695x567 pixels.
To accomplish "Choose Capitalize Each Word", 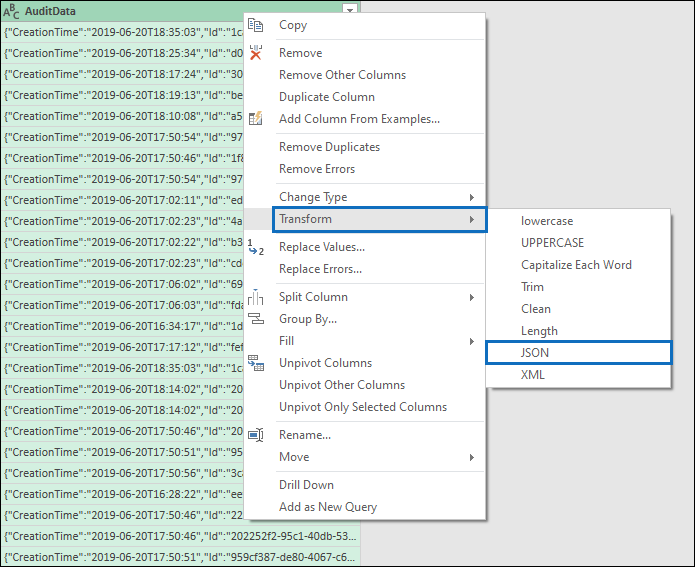I will click(x=578, y=265).
